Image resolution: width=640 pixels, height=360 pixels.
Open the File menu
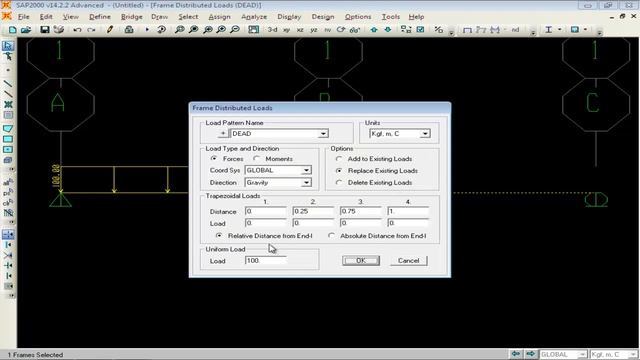click(x=24, y=17)
